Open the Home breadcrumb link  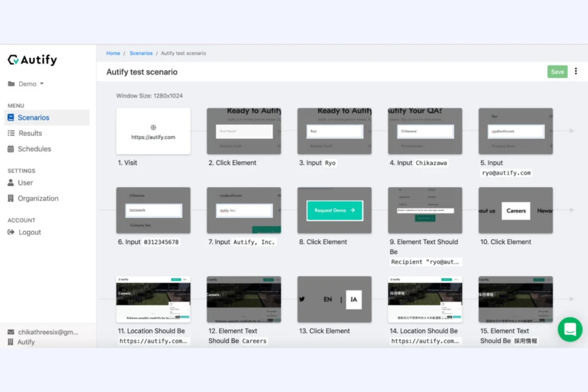(x=113, y=53)
